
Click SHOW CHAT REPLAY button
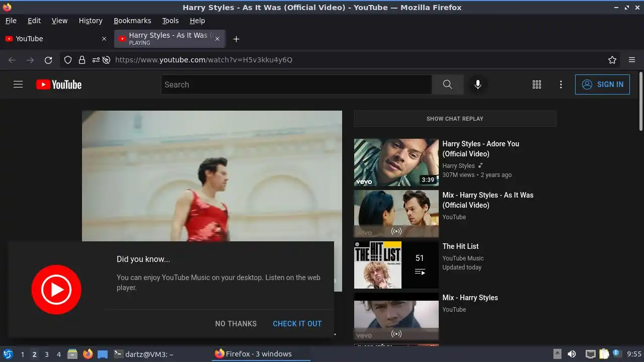pyautogui.click(x=455, y=119)
